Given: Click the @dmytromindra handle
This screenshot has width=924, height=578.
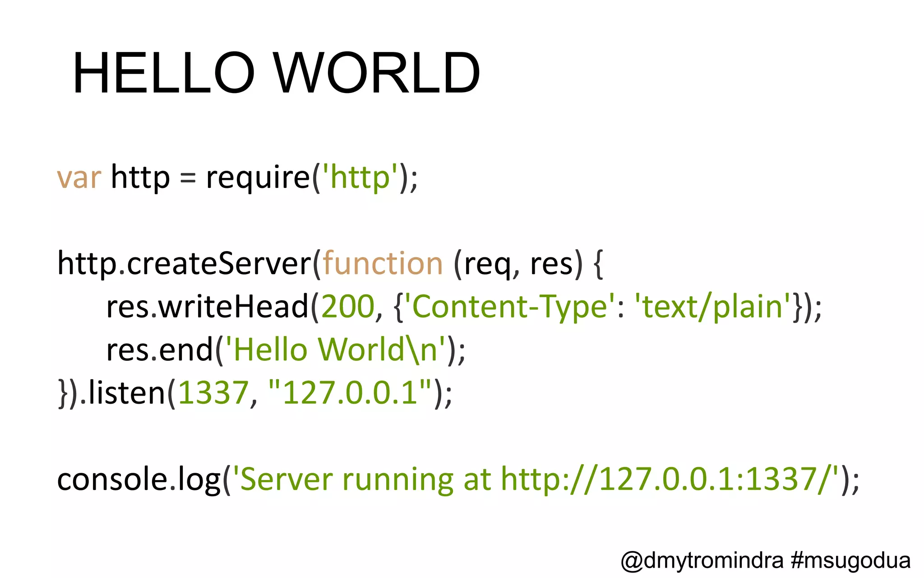Looking at the screenshot, I should [702, 561].
